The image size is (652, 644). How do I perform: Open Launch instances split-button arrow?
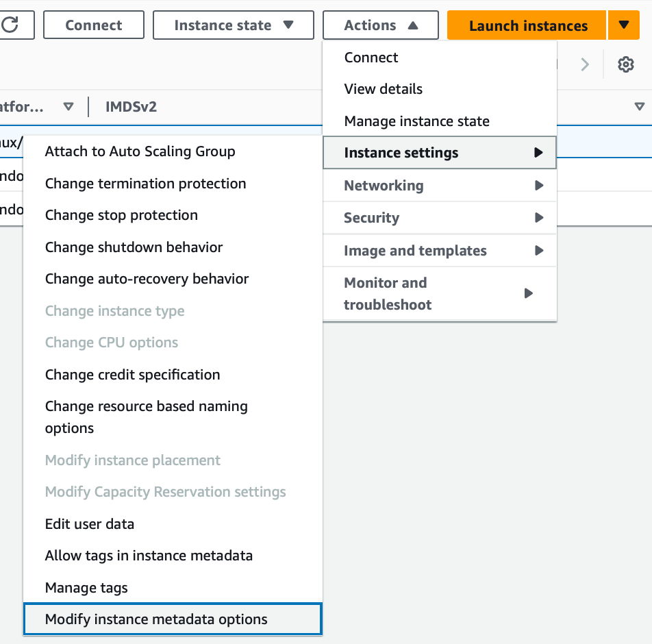(x=623, y=25)
